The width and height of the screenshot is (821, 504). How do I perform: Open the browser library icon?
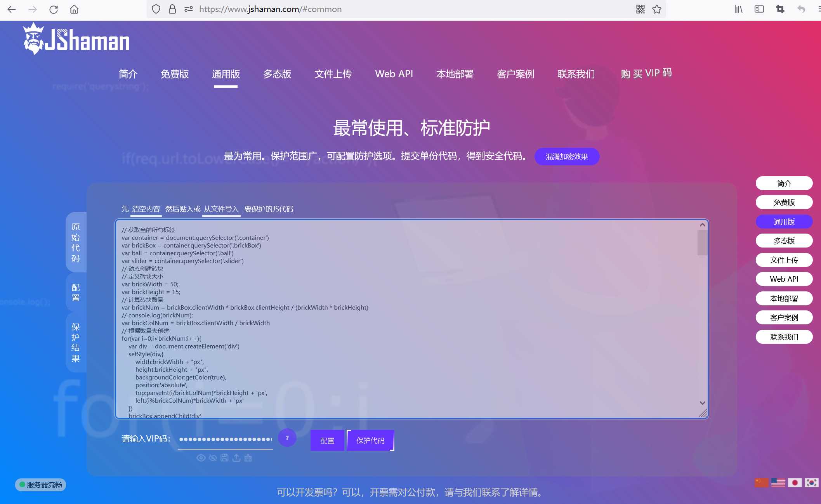coord(738,9)
